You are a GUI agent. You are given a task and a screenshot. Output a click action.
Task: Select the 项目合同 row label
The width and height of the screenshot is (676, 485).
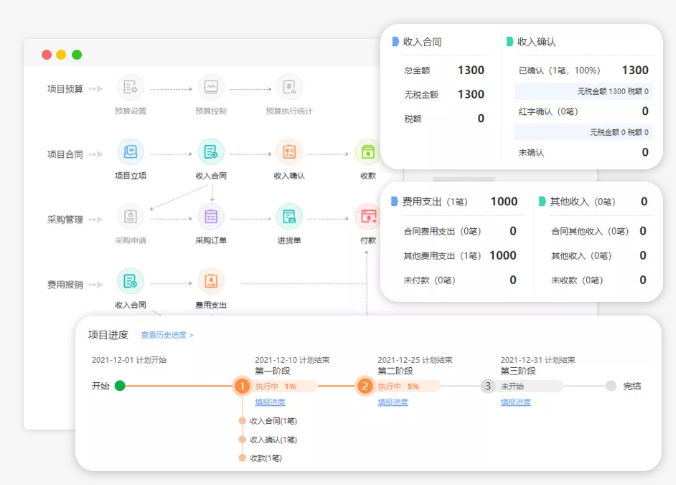coord(65,154)
